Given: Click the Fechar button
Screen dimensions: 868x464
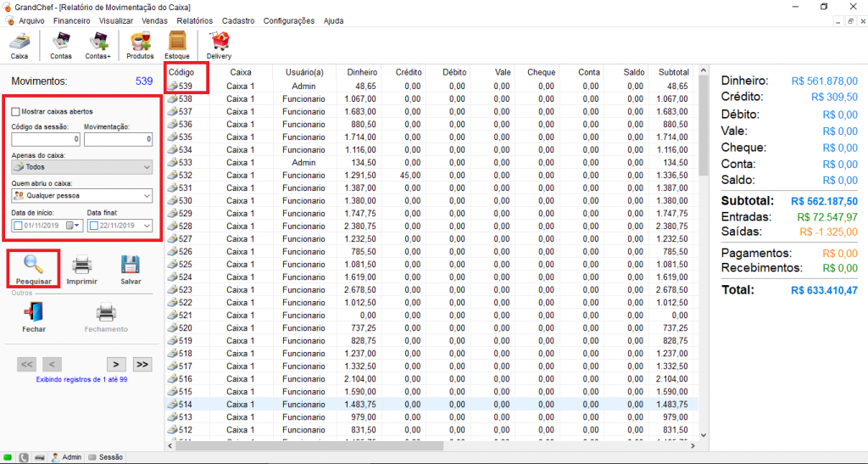Looking at the screenshot, I should coord(34,316).
